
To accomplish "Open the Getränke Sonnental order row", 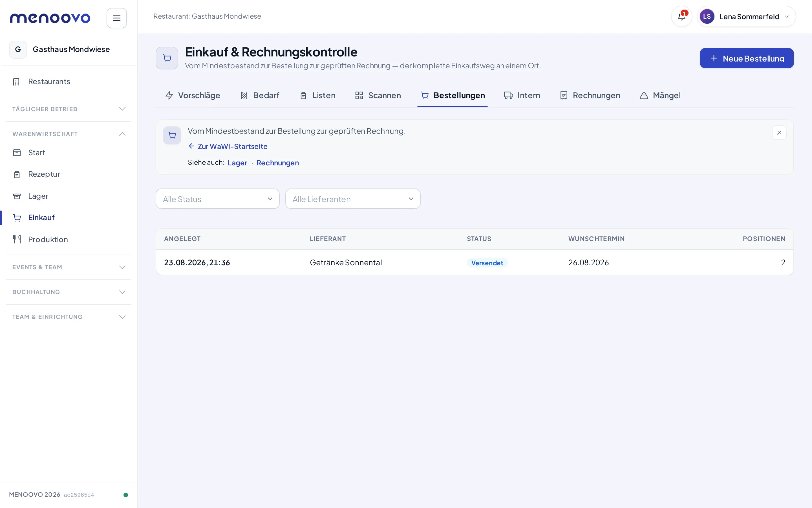I will [475, 262].
